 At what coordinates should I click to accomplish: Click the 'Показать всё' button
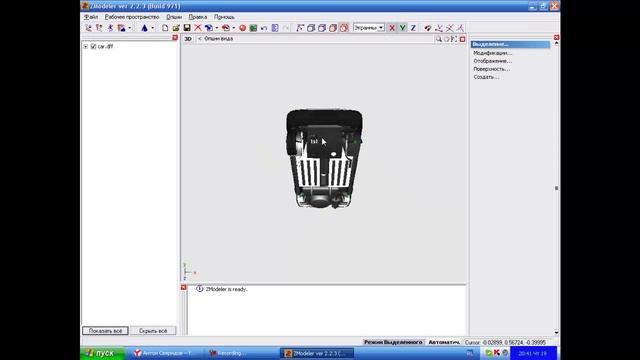pos(105,331)
